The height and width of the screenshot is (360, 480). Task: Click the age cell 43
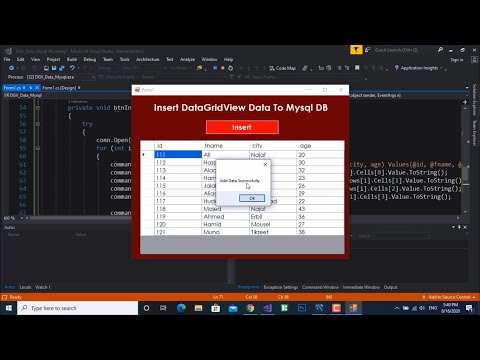coord(320,209)
